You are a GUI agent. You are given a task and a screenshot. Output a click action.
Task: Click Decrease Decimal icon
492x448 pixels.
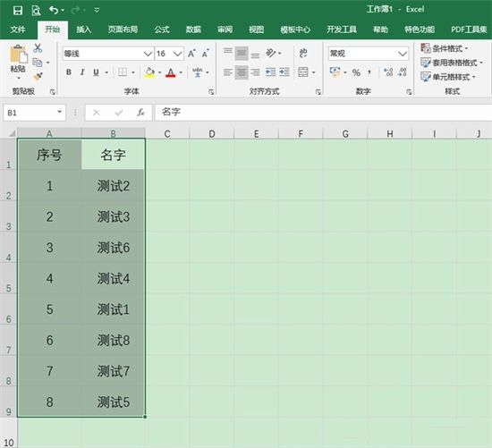pos(402,72)
